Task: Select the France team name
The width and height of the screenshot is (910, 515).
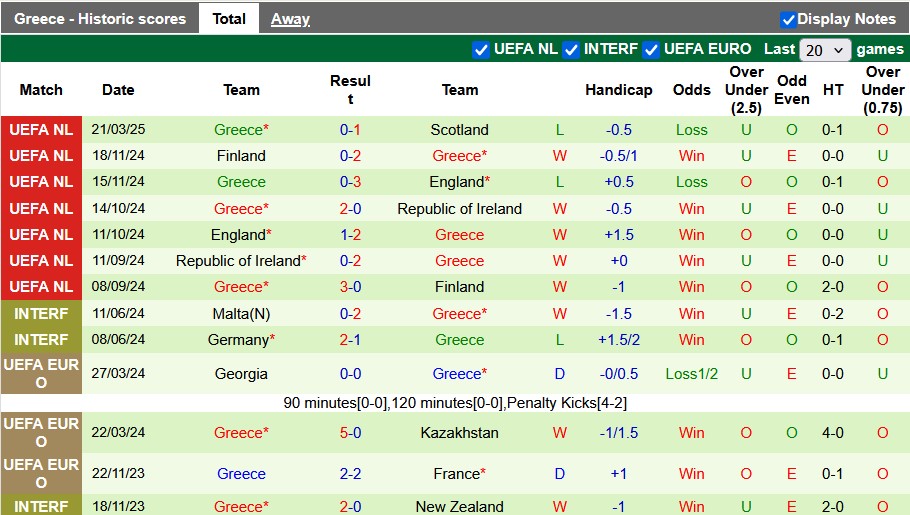Action: (x=456, y=474)
